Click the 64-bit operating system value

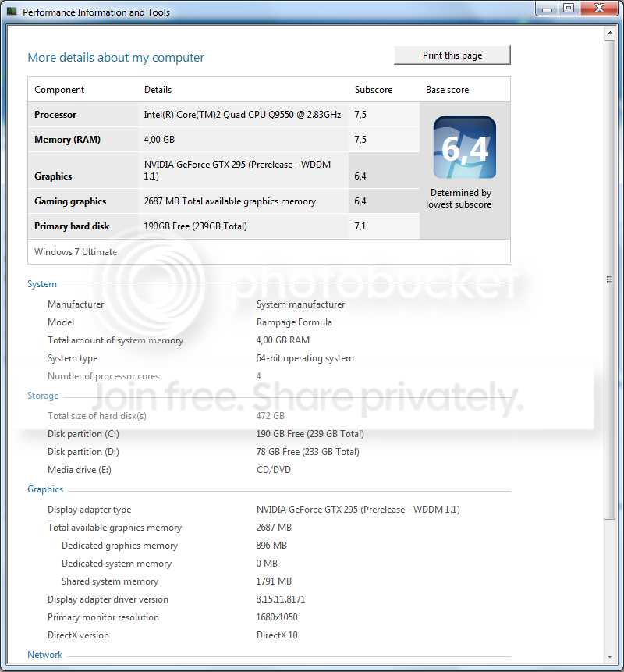pos(305,358)
